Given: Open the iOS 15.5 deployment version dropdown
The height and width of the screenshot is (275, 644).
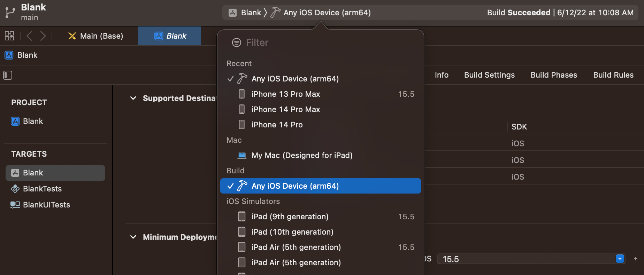Looking at the screenshot, I should [x=620, y=259].
